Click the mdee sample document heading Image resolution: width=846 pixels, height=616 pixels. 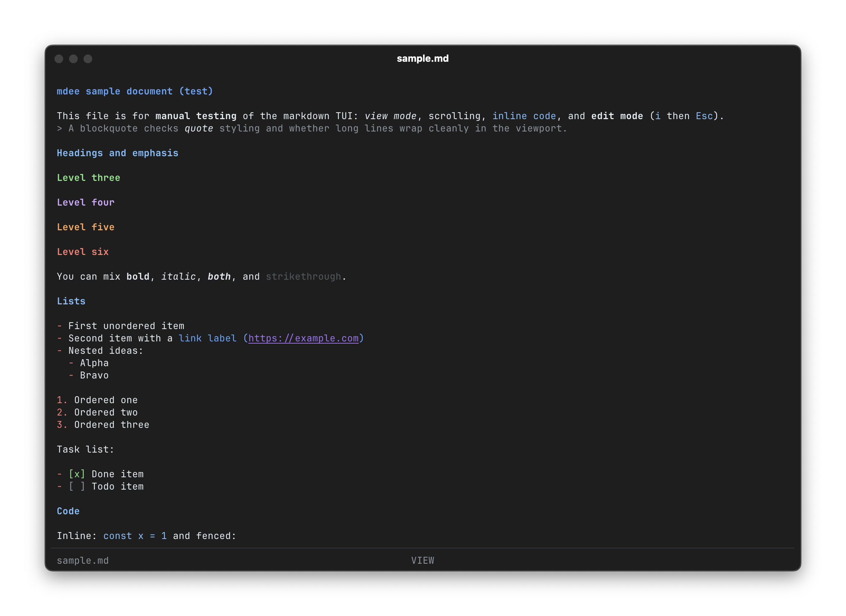135,91
